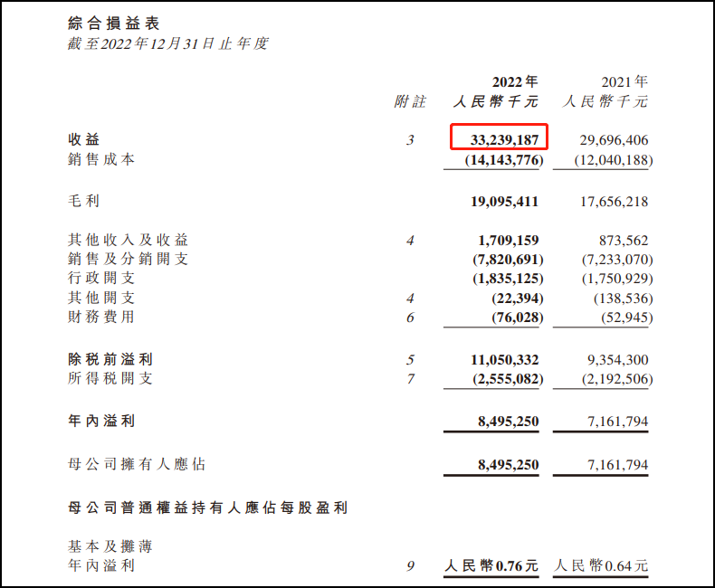The height and width of the screenshot is (588, 715).
Task: Select the 綜合損益表 title heading
Action: (x=114, y=23)
